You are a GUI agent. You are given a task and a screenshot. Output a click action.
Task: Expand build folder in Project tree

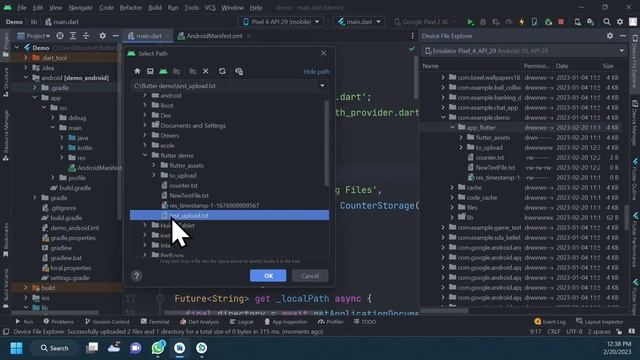(x=26, y=288)
